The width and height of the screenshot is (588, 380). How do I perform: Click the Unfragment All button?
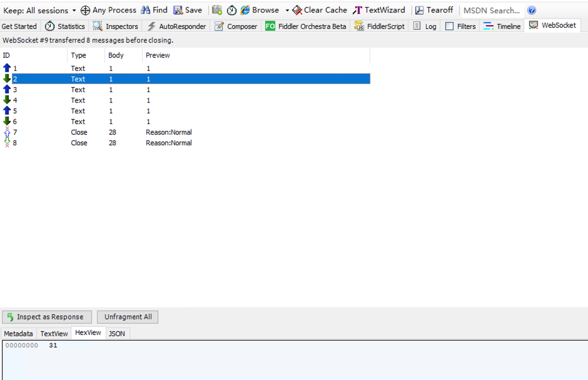128,317
